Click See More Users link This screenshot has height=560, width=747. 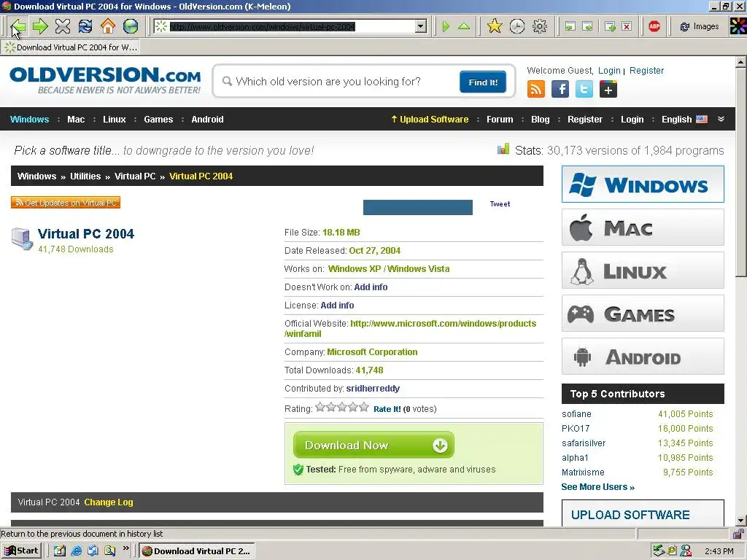[x=597, y=486]
